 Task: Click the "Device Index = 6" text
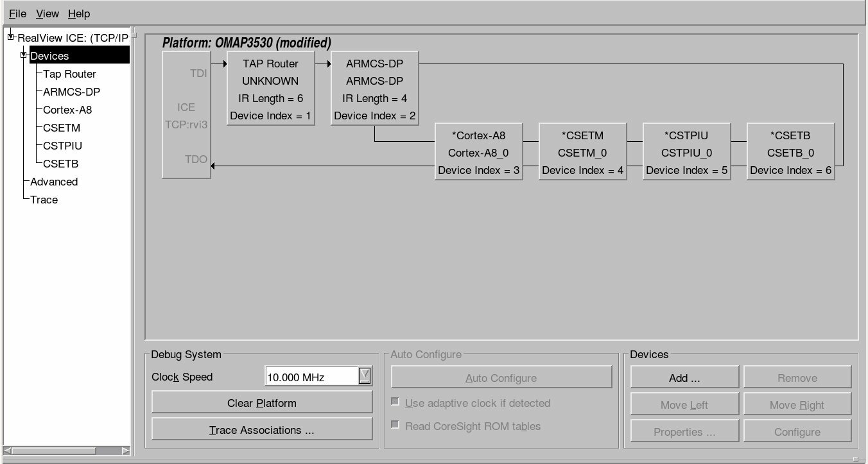click(x=791, y=170)
